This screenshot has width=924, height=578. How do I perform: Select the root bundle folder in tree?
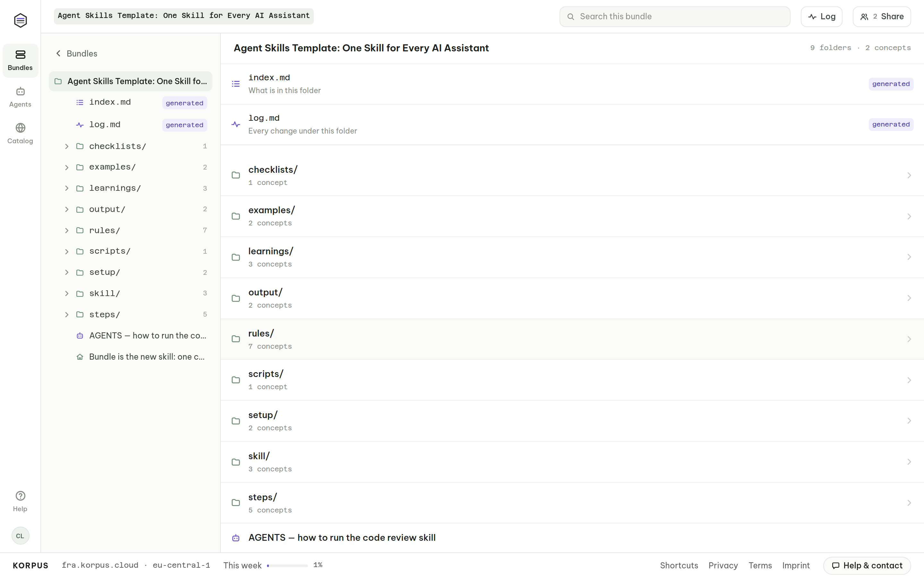click(131, 82)
